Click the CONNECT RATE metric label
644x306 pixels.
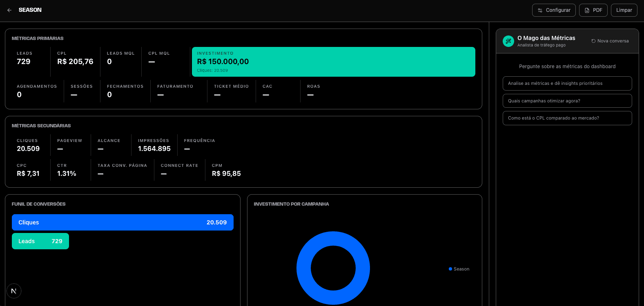point(179,166)
